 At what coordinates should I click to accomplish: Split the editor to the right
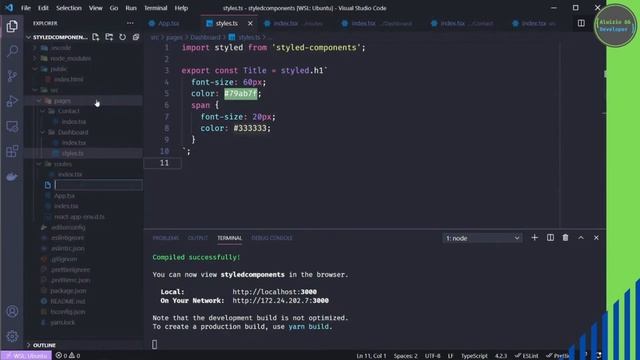tap(581, 23)
